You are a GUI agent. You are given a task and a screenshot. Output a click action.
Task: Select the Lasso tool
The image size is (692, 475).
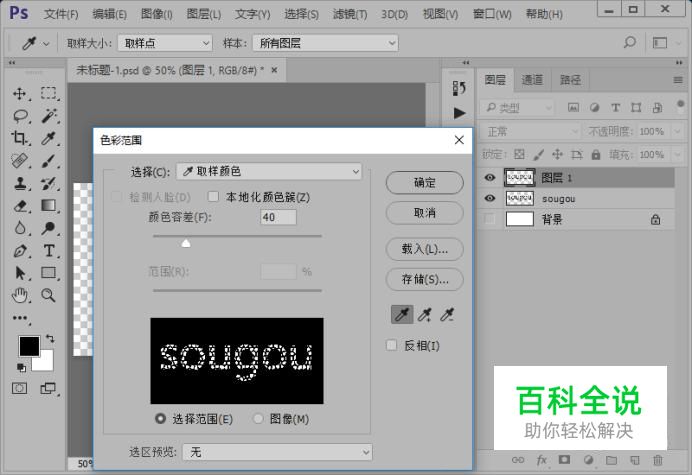20,116
